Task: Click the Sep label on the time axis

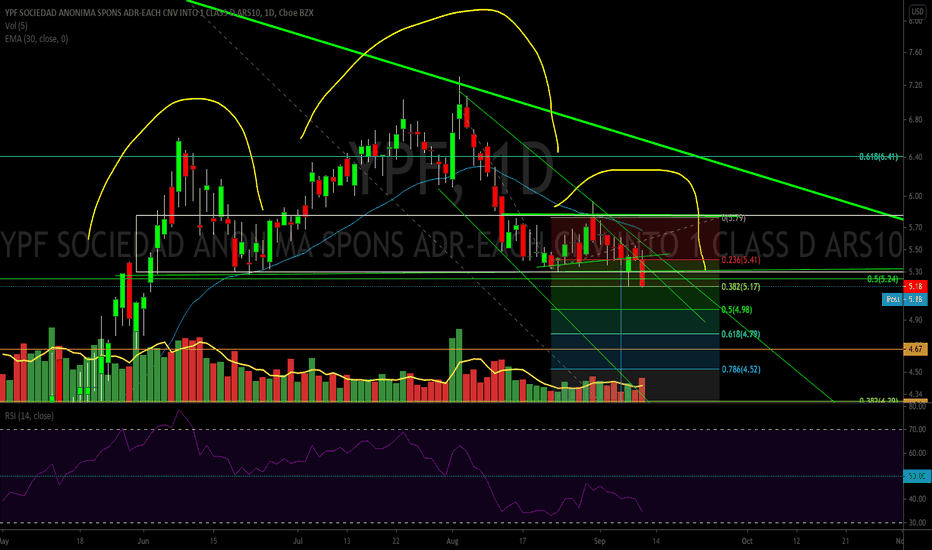Action: (599, 541)
